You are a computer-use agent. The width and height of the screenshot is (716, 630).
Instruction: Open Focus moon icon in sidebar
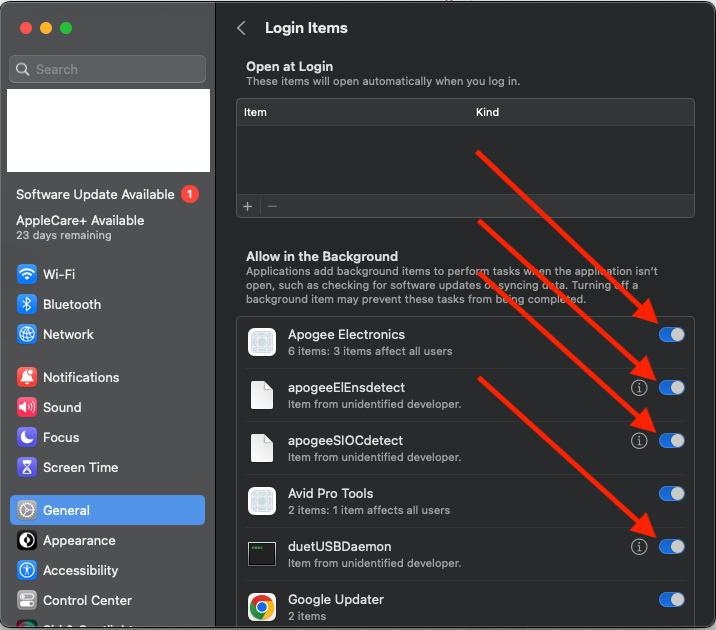[27, 437]
